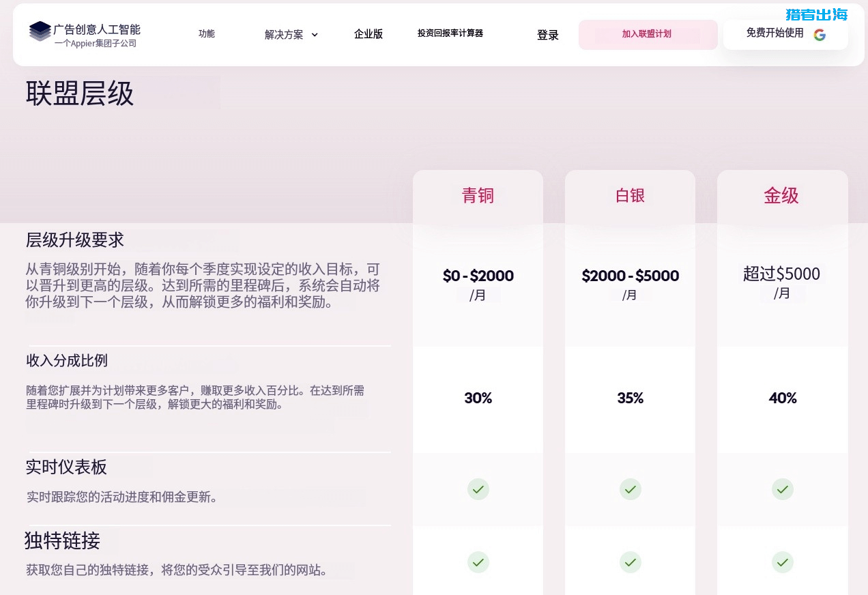Click the 联盟层级 page heading

tap(79, 93)
